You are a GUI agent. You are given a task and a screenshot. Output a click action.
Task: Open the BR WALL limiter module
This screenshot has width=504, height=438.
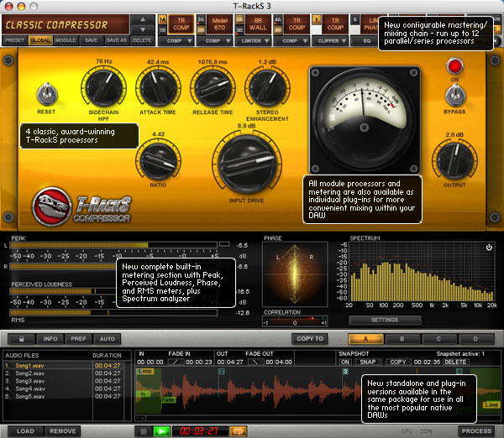click(258, 24)
